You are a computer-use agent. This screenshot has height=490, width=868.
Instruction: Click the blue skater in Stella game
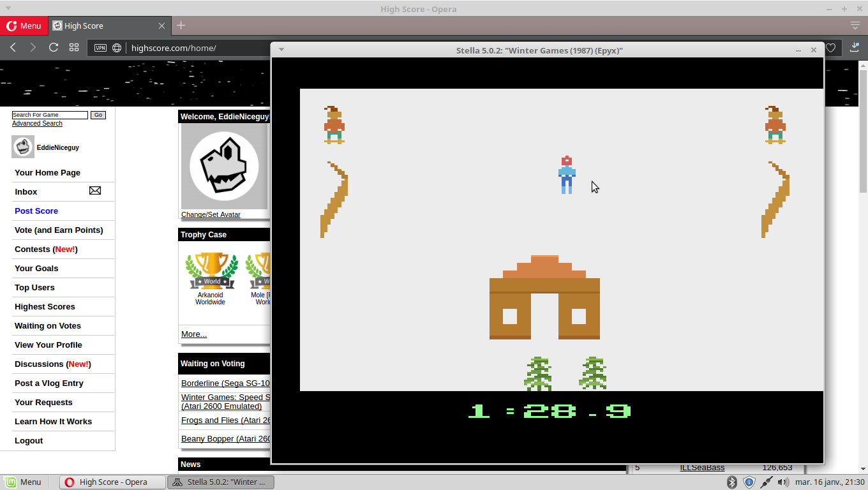tap(567, 174)
